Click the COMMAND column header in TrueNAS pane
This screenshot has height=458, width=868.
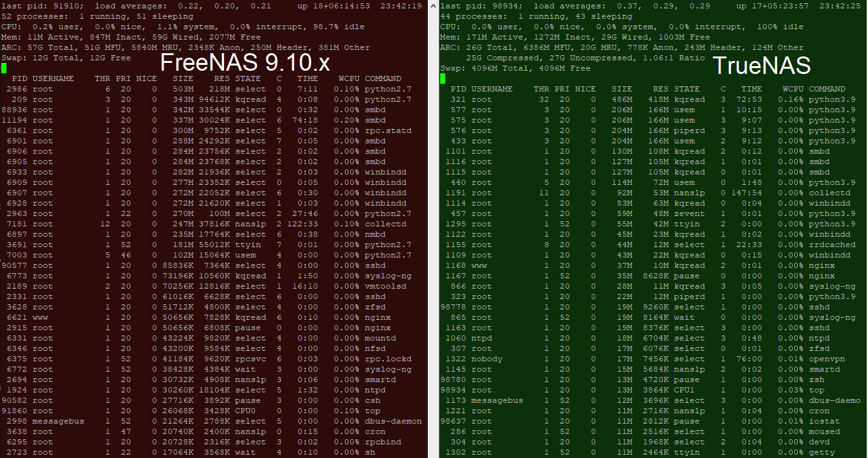pyautogui.click(x=827, y=89)
